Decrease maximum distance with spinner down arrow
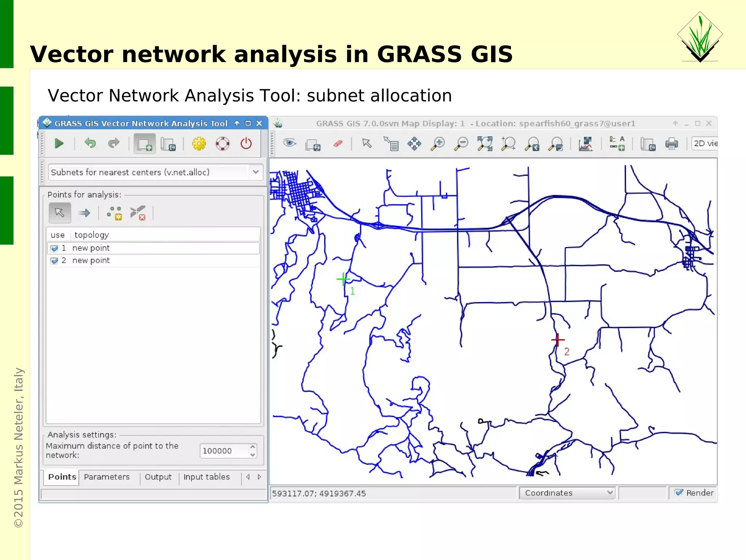Image resolution: width=746 pixels, height=560 pixels. coord(253,455)
